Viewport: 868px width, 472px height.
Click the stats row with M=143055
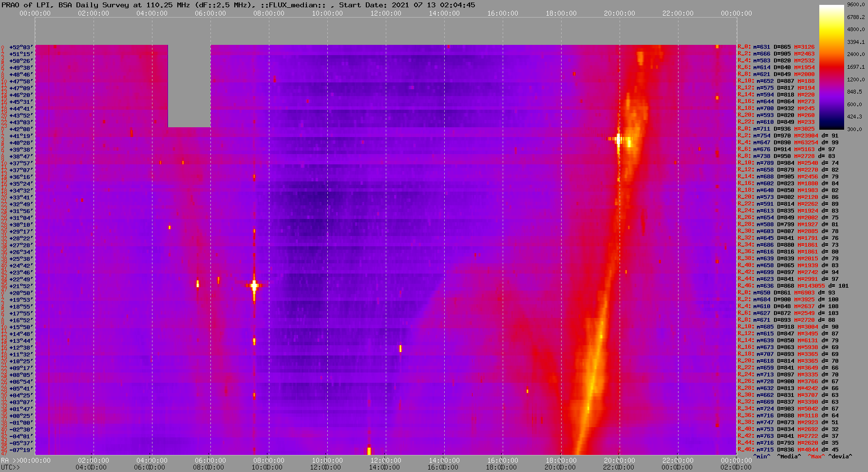793,286
